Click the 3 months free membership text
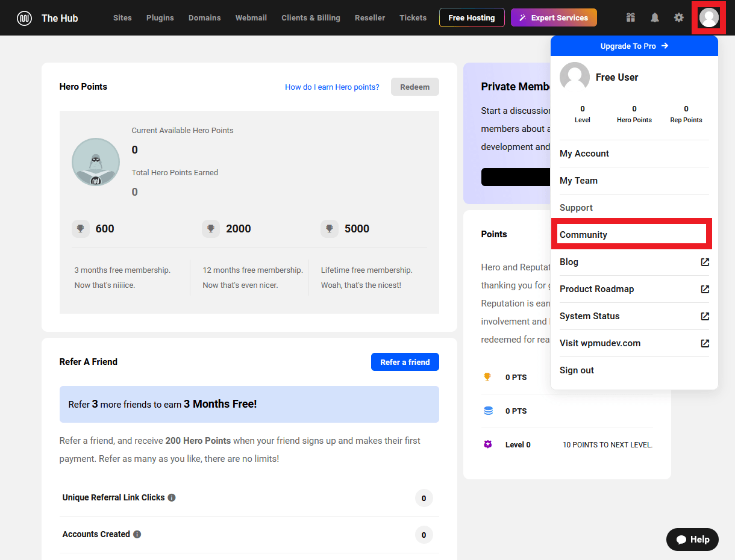 point(122,270)
